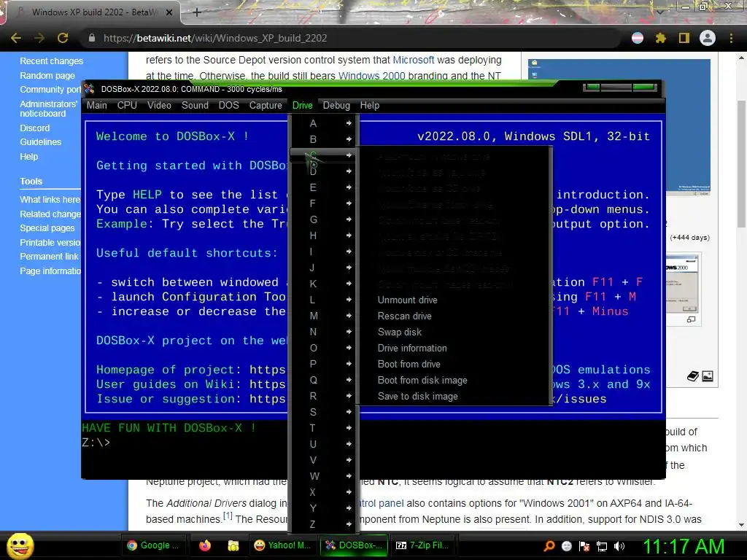Screen dimensions: 747x560
Task: Click the network tray icon
Action: click(x=602, y=546)
